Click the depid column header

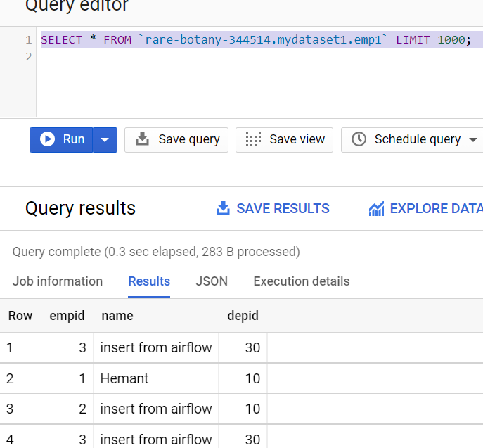tap(243, 316)
